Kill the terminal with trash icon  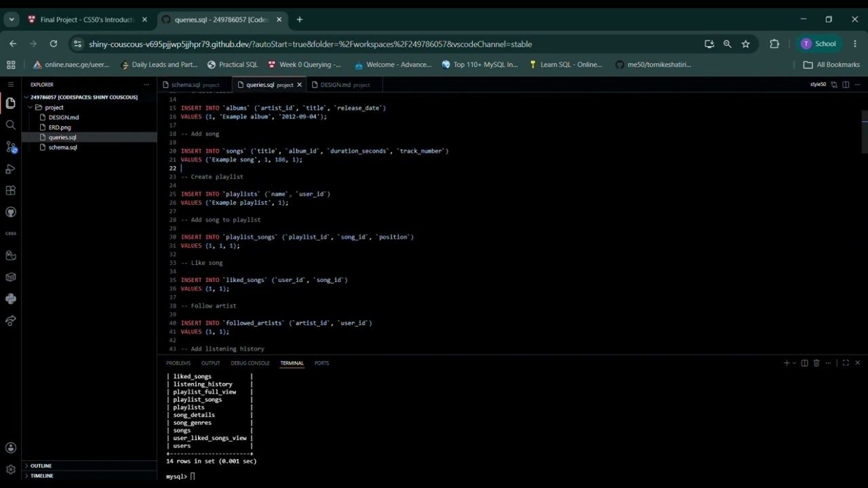tap(816, 363)
